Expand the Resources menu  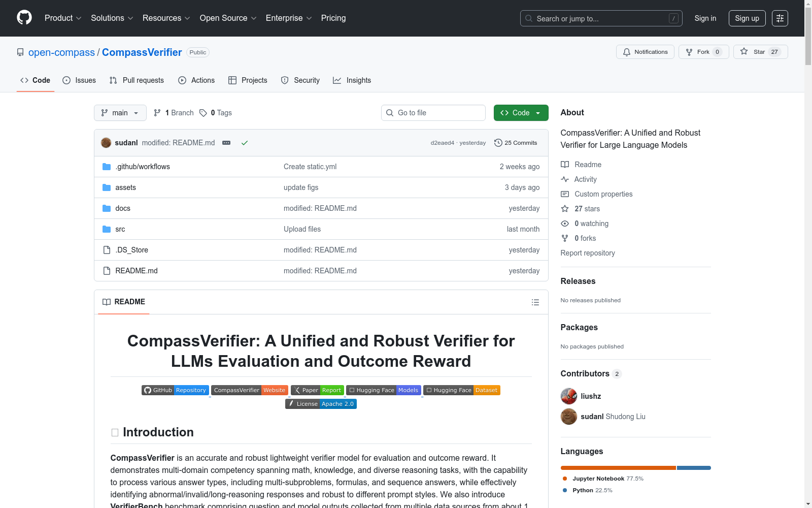pyautogui.click(x=166, y=18)
